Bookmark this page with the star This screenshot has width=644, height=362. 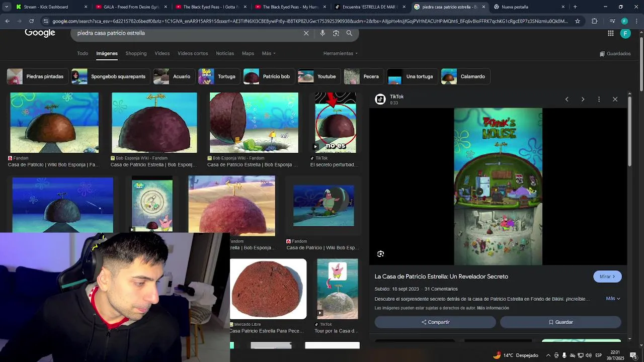pyautogui.click(x=578, y=21)
